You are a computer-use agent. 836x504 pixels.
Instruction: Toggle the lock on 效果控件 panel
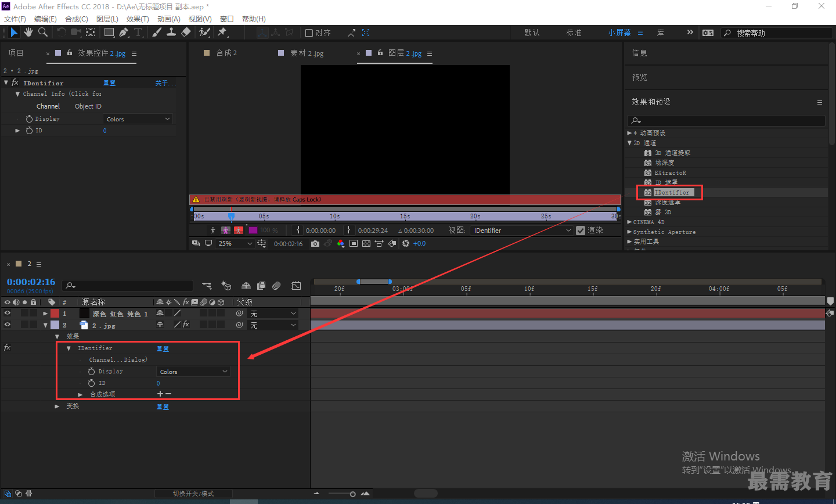point(70,53)
